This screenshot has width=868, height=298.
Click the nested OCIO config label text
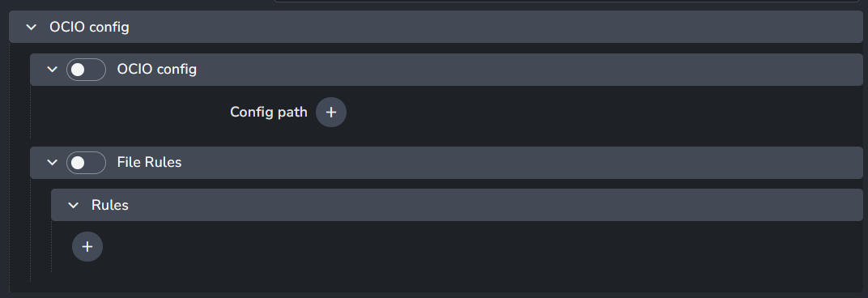(x=156, y=70)
